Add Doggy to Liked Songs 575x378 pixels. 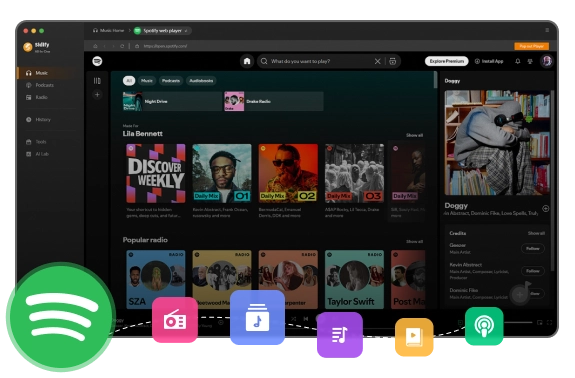tap(546, 209)
